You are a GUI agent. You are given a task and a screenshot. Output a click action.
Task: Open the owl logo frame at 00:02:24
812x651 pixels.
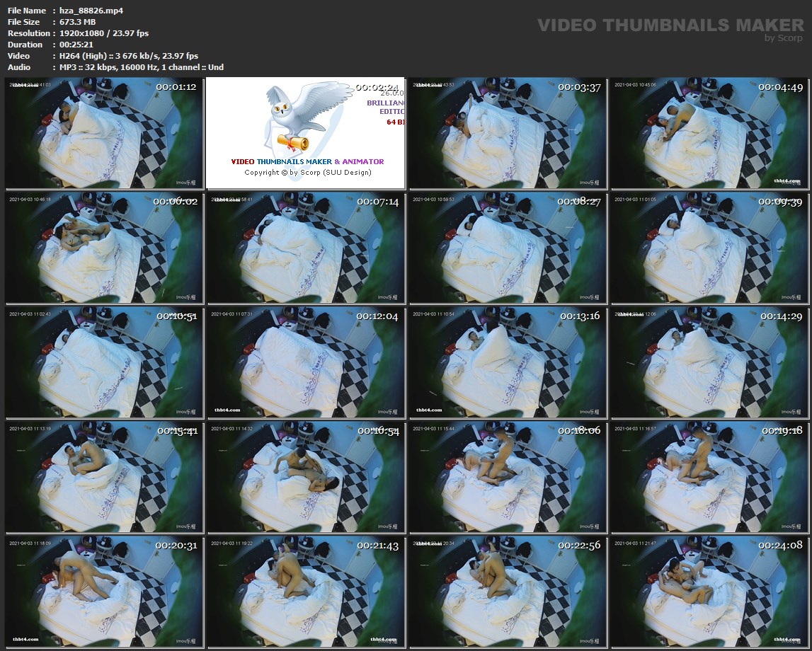(x=306, y=134)
